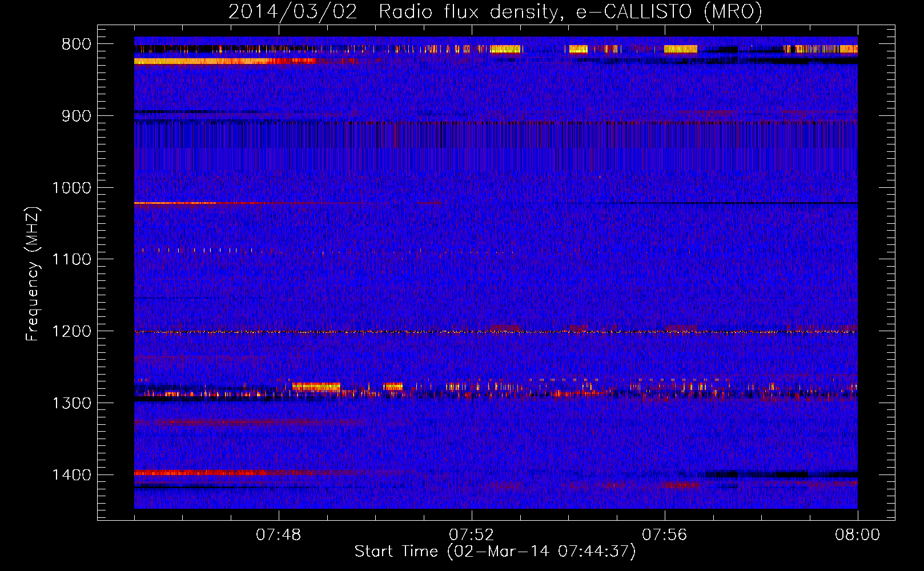Click the "Start Time (02-Mar-14 07:44:37)" label
Image resolution: width=924 pixels, height=571 pixels.
click(495, 552)
